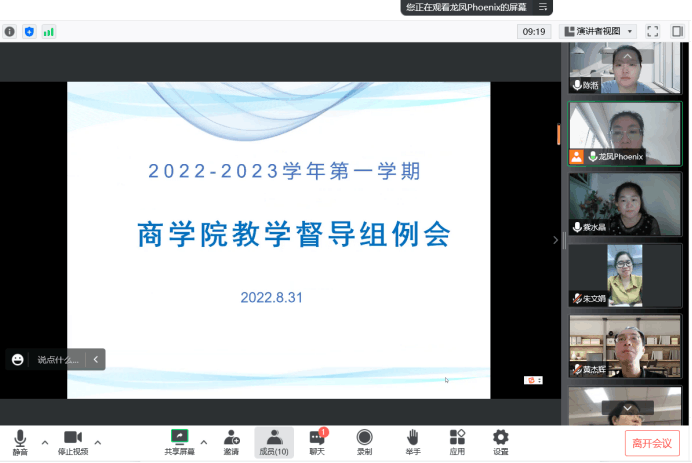Open the screen-sharing banner menu icon
The image size is (692, 463).
click(543, 7)
